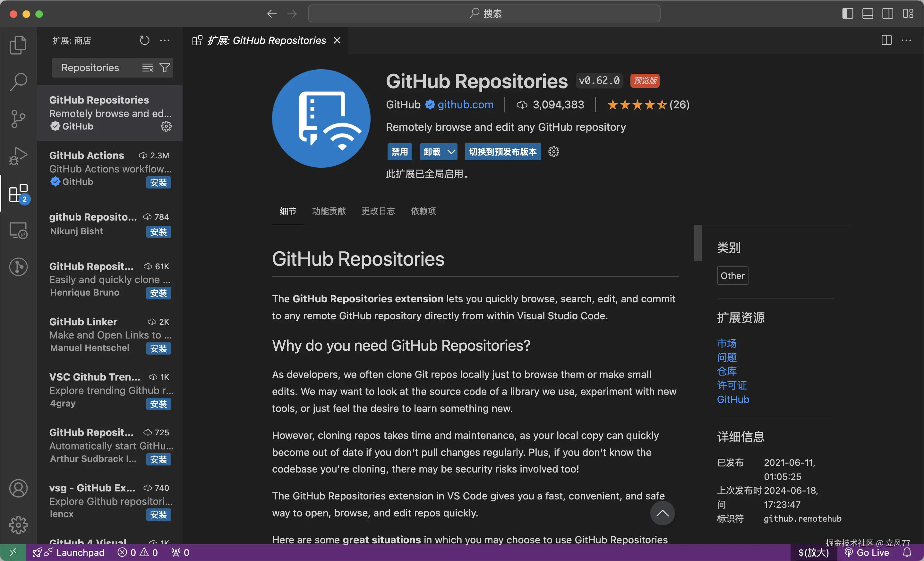
Task: Expand the uninstall dropdown arrow
Action: pos(451,151)
